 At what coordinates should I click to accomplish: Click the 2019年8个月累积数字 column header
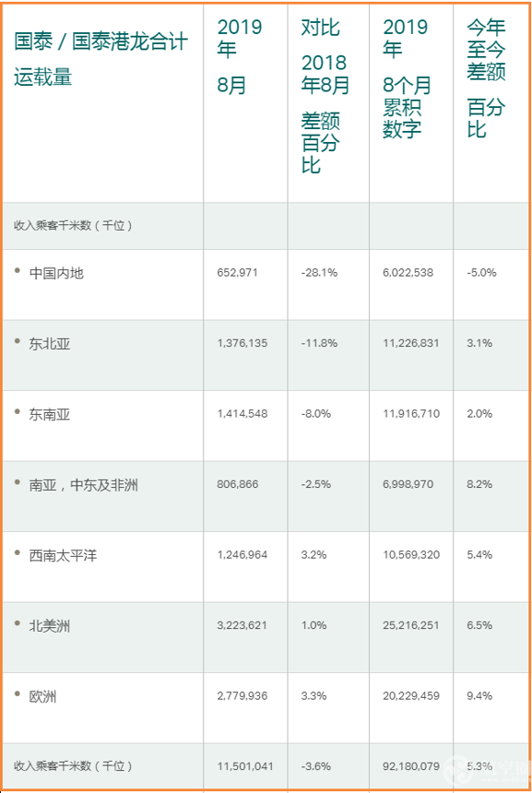pyautogui.click(x=408, y=77)
